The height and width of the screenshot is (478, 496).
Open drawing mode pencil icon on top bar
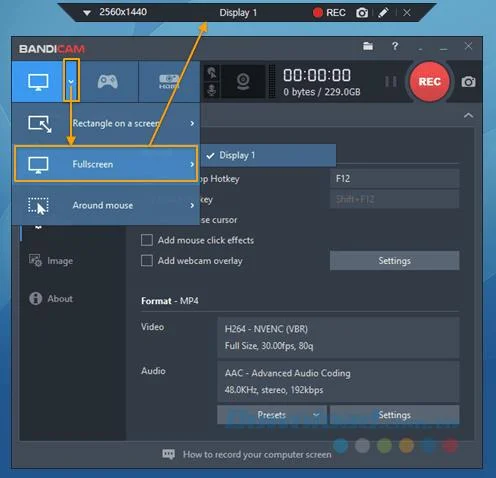[x=383, y=13]
